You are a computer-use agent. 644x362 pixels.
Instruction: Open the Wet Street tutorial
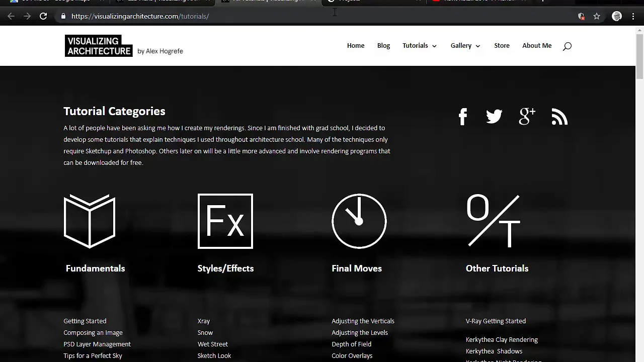pos(213,344)
